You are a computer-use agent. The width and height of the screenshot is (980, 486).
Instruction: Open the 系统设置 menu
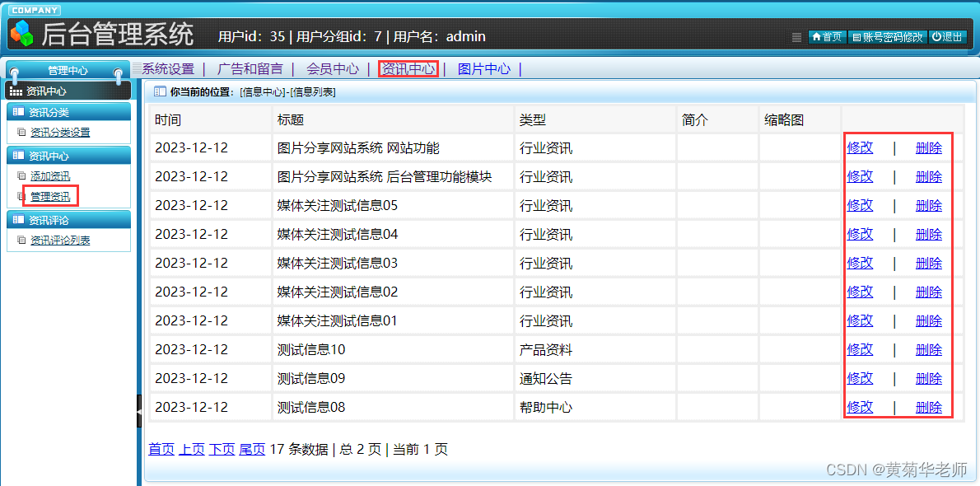[x=168, y=69]
